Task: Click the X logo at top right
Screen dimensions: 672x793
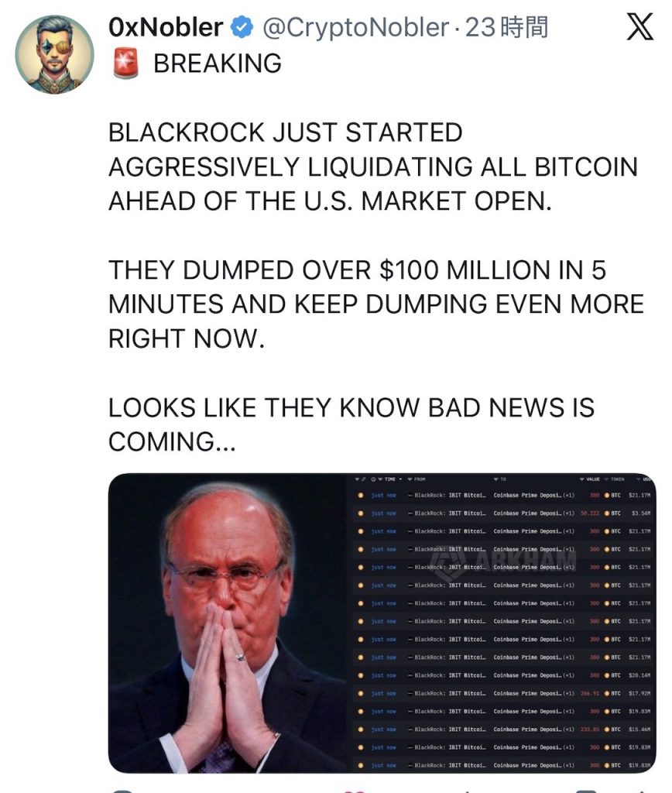Action: click(639, 27)
